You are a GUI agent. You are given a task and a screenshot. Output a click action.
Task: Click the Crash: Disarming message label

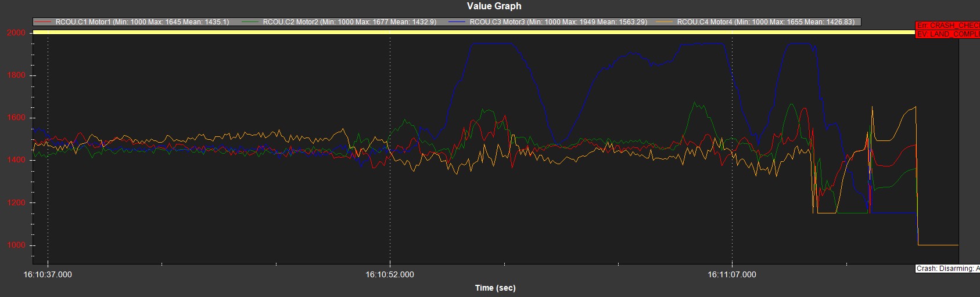(x=947, y=269)
